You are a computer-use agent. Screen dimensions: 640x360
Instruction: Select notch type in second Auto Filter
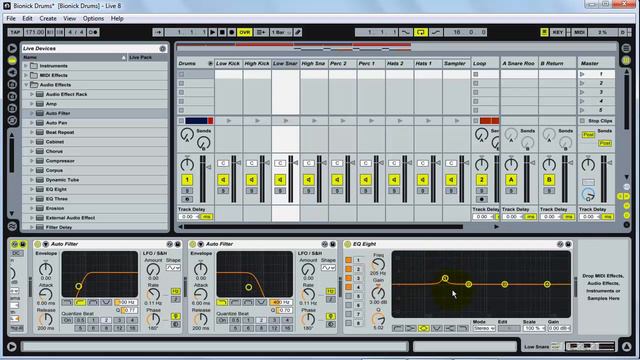[x=261, y=302]
